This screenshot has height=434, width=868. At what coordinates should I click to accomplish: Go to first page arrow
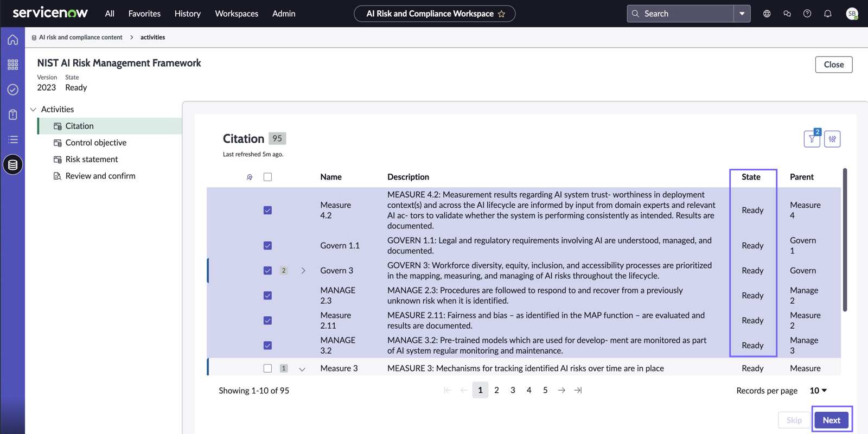(448, 390)
